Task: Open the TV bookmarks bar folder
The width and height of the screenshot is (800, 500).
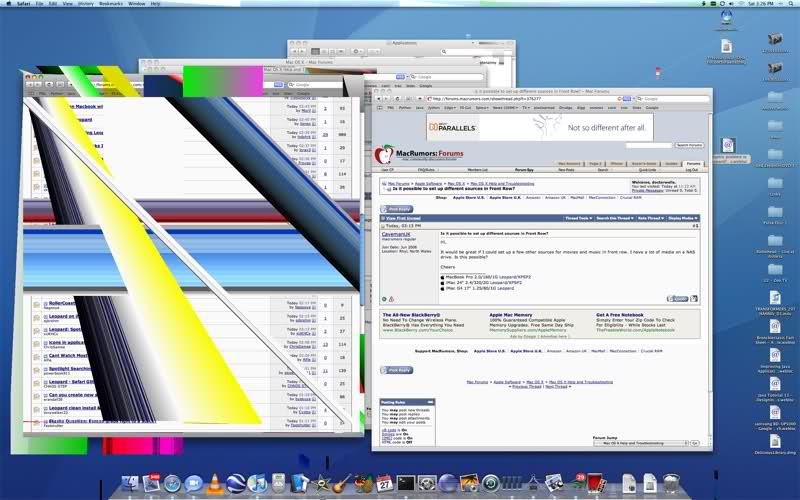Action: point(526,108)
